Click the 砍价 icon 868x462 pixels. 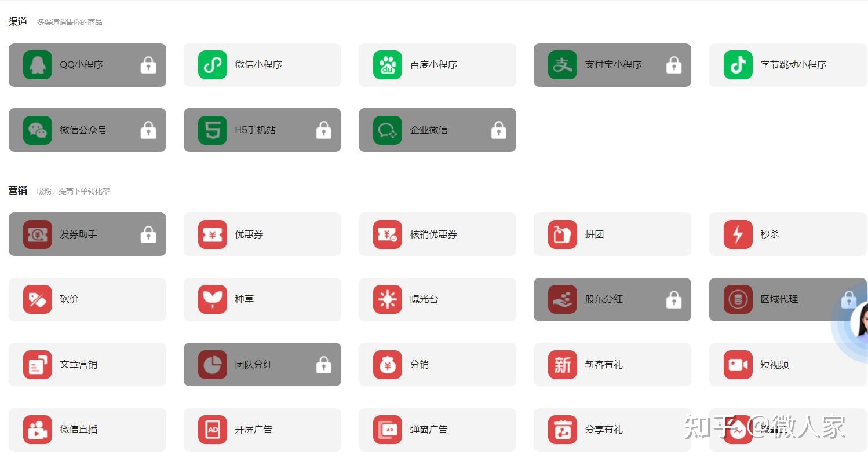[x=38, y=299]
